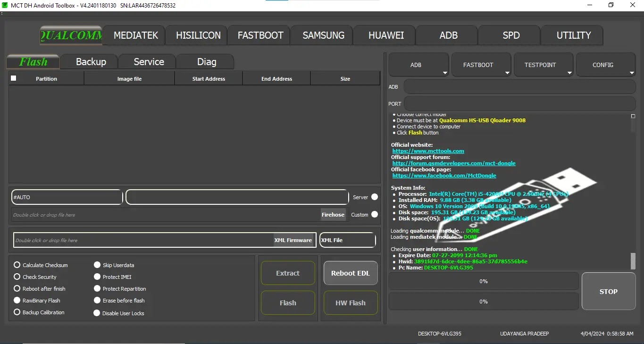The width and height of the screenshot is (644, 344).
Task: Expand the FASTBOOT dropdown button in right panel
Action: (x=481, y=65)
